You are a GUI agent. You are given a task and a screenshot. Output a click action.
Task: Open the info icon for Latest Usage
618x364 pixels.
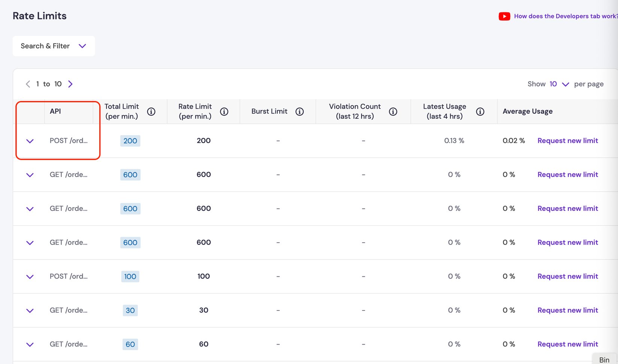pyautogui.click(x=480, y=112)
